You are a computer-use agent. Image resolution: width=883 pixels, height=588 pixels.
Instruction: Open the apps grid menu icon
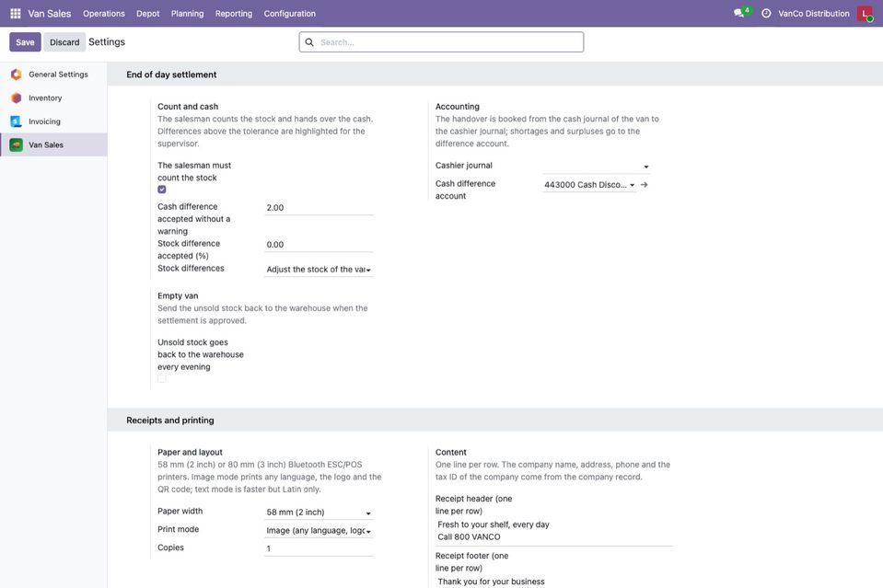click(16, 13)
